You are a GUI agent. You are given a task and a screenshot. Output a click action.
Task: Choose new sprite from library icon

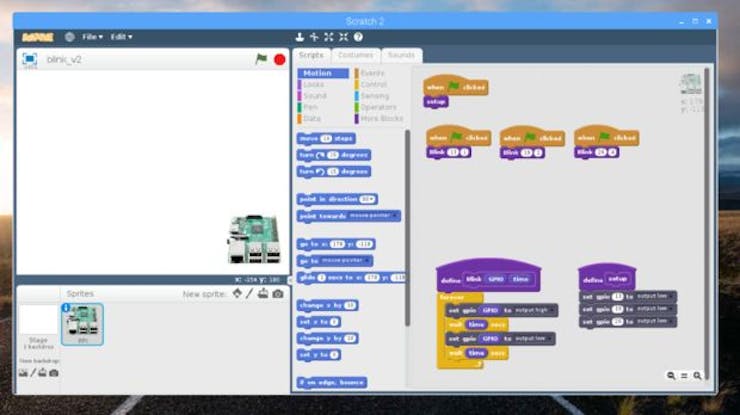click(x=237, y=294)
